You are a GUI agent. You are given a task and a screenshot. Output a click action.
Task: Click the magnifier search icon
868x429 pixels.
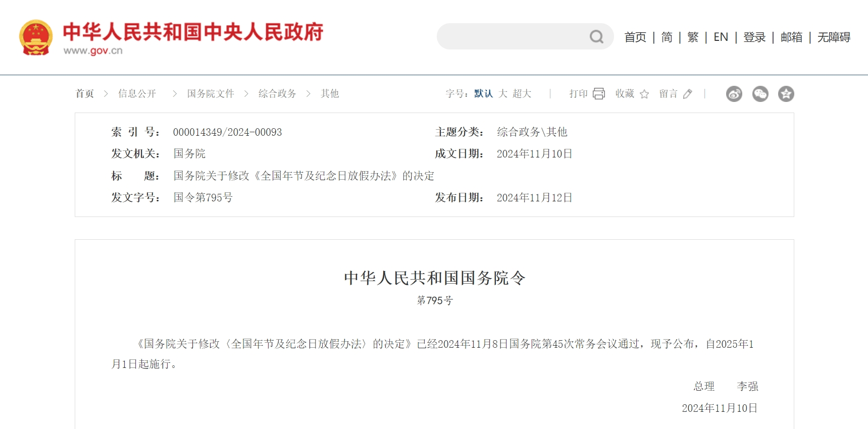click(x=596, y=37)
